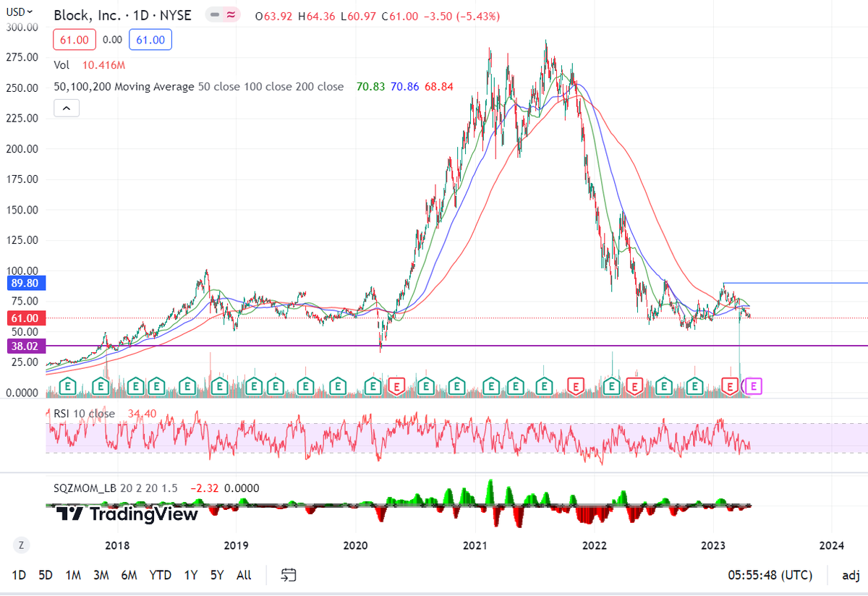868x596 pixels.
Task: Click the green 70.83 moving average value
Action: pos(370,87)
